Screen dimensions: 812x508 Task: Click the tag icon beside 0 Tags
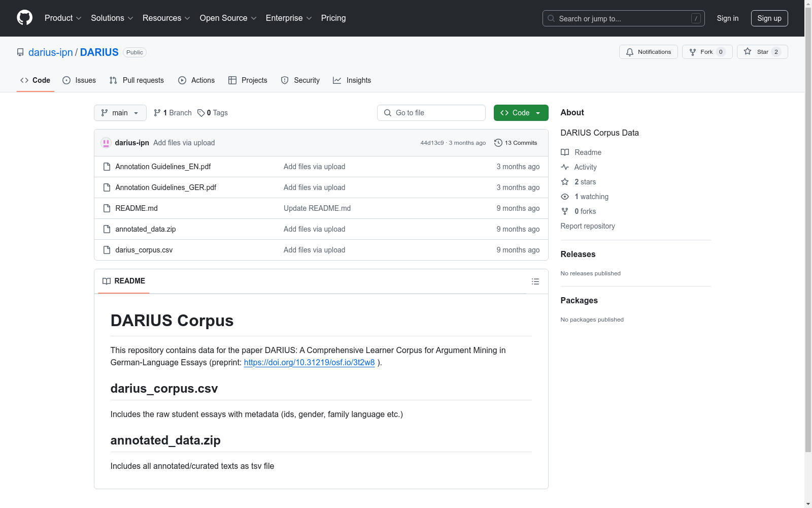tap(201, 113)
